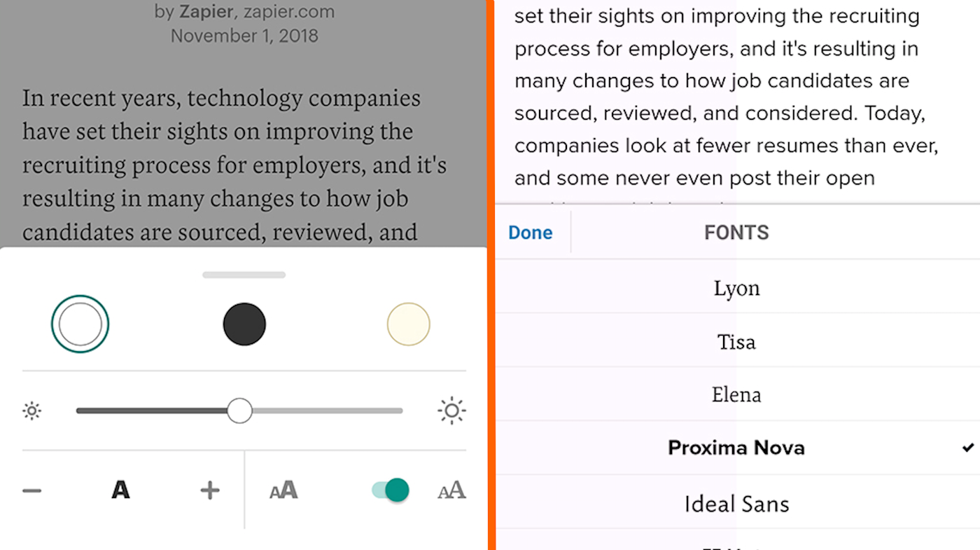The image size is (980, 550).
Task: Click the bold A font size icon
Action: pos(120,490)
